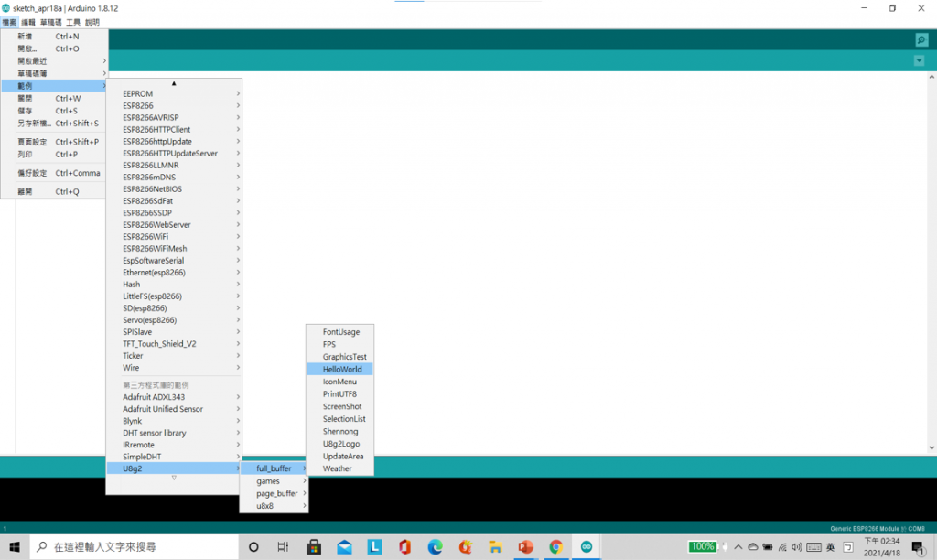The image size is (937, 560).
Task: Click the Windows Start button
Action: click(15, 547)
